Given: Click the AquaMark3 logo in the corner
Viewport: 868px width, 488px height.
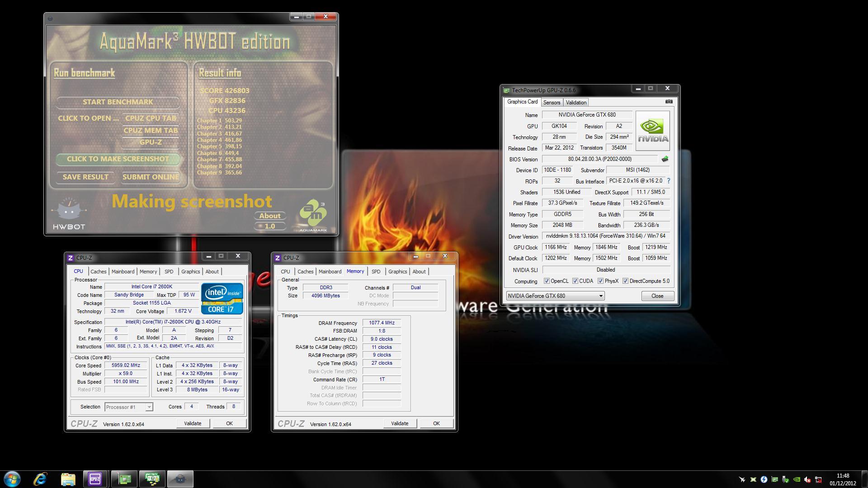Looking at the screenshot, I should 313,216.
